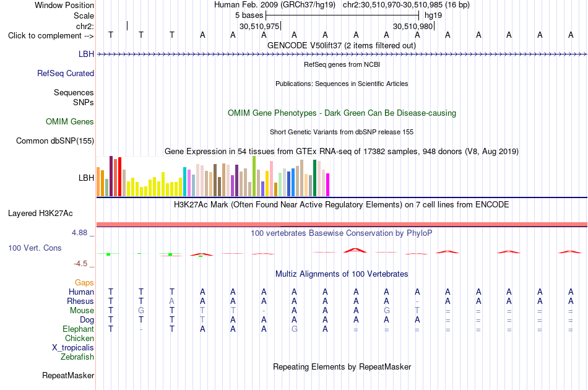Click the Rhesus row grey A mismatch
The height and width of the screenshot is (390, 588).
coord(171,301)
